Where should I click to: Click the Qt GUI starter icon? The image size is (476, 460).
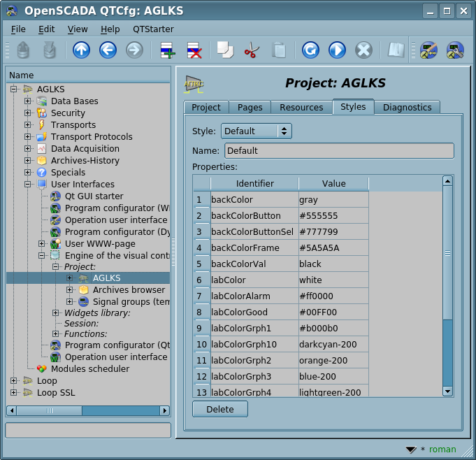point(55,196)
